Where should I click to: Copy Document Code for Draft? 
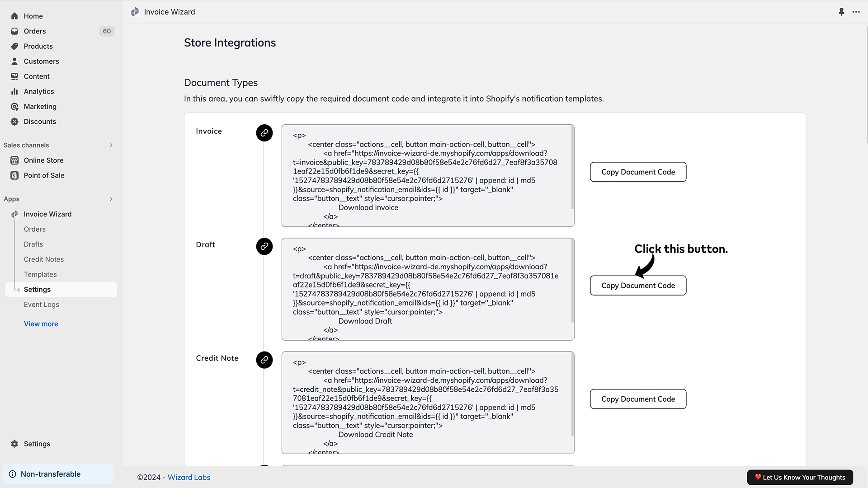[638, 286]
